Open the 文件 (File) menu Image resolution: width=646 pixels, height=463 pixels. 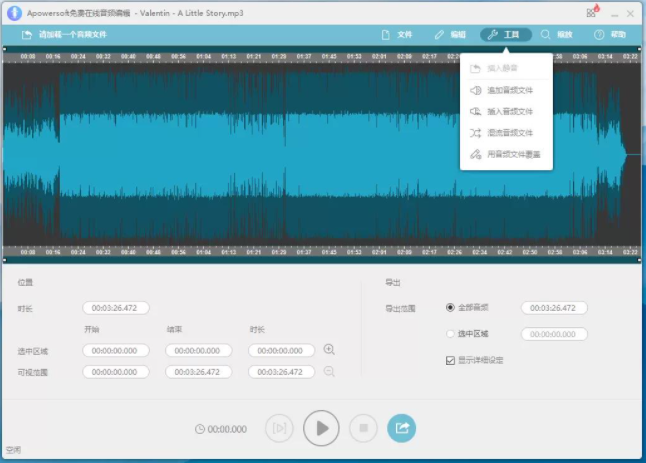(x=397, y=35)
